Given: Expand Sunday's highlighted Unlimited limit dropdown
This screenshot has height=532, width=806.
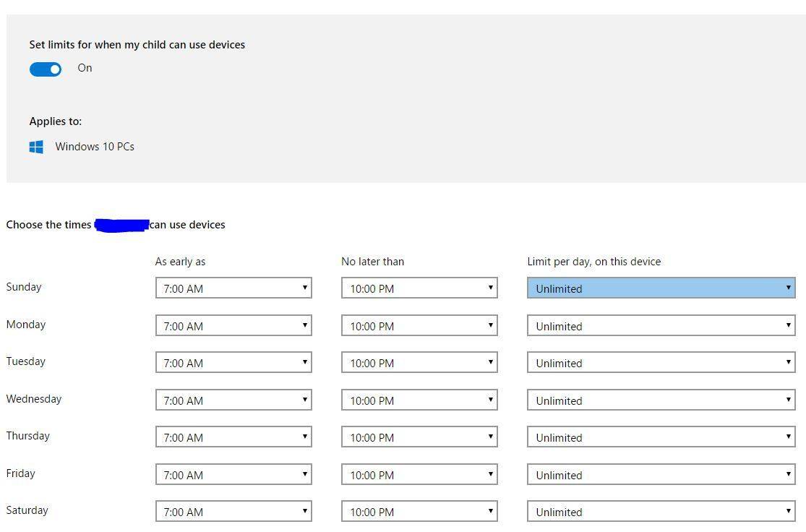Looking at the screenshot, I should coord(661,288).
